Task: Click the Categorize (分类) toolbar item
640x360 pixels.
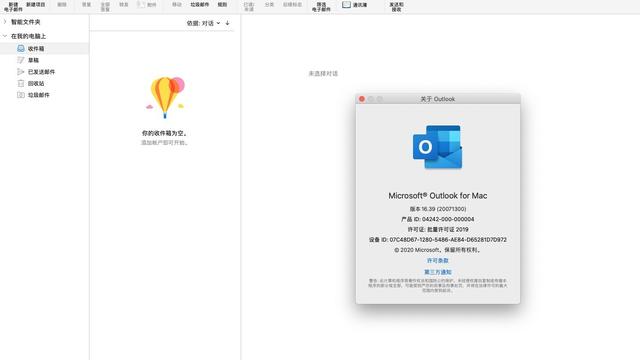Action: click(x=269, y=4)
